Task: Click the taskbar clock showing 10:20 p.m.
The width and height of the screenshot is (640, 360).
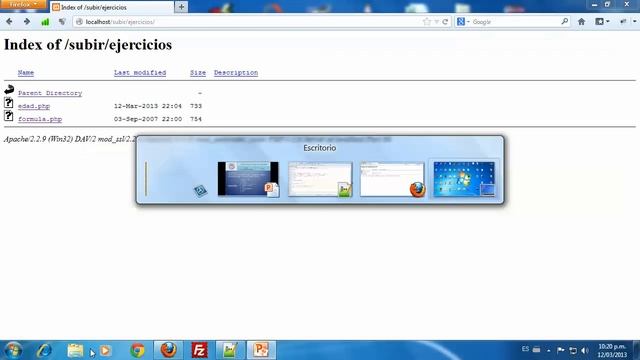Action: tap(612, 351)
